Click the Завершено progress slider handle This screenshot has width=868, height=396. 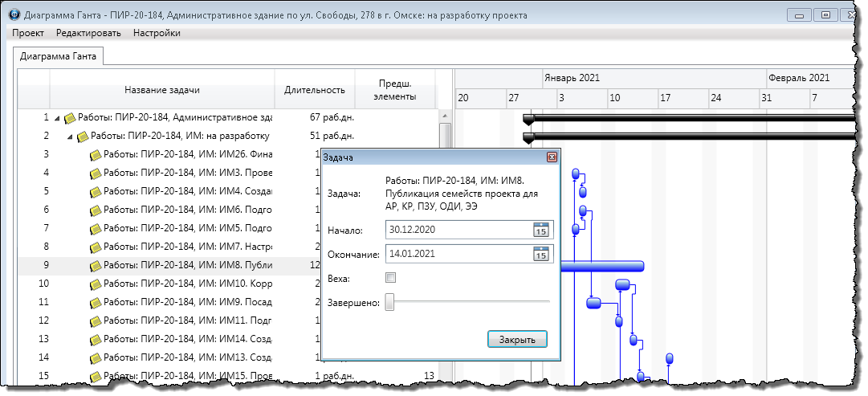(389, 302)
